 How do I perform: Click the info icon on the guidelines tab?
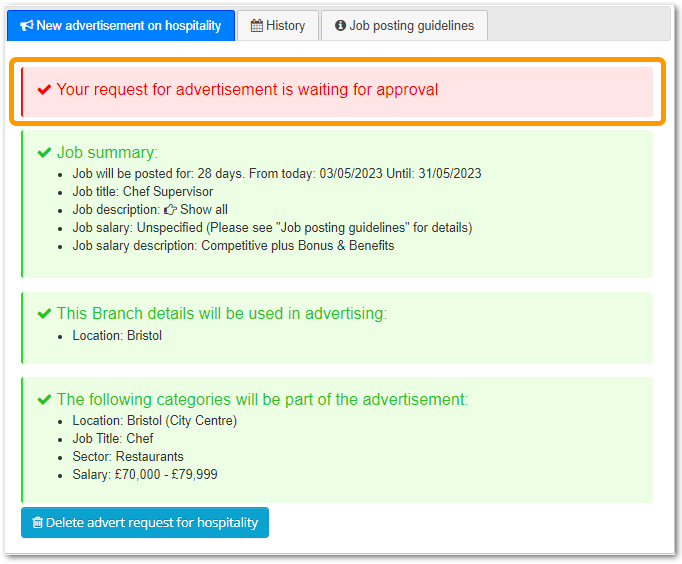340,26
